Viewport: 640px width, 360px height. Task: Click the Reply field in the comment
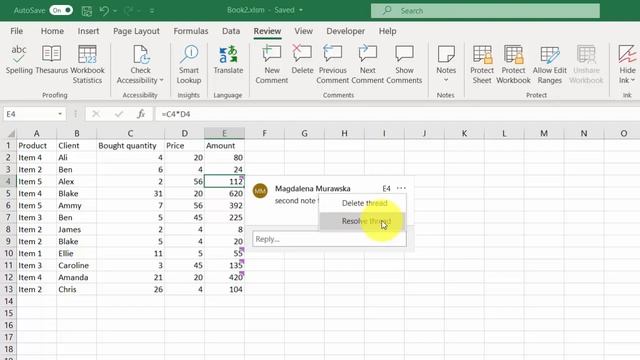pyautogui.click(x=329, y=239)
